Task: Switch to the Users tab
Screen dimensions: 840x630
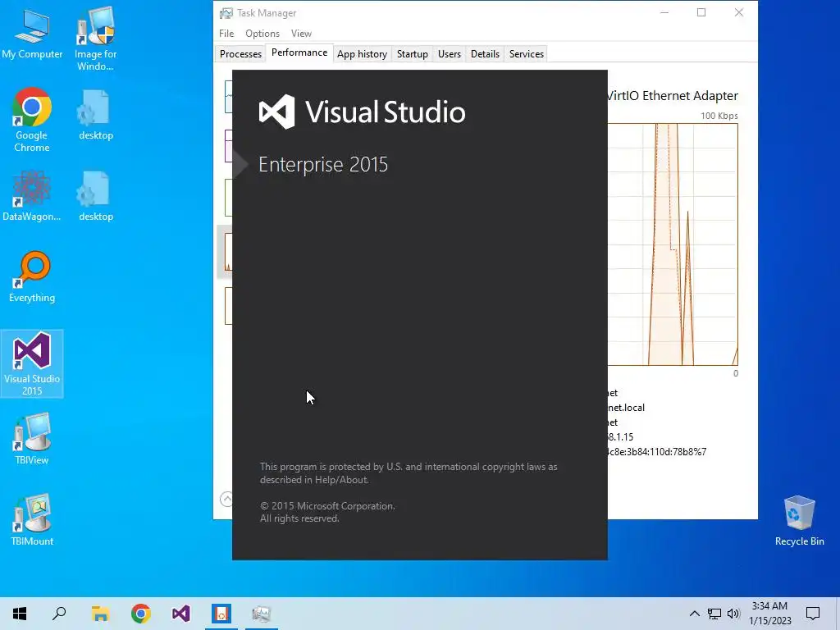Action: point(450,53)
